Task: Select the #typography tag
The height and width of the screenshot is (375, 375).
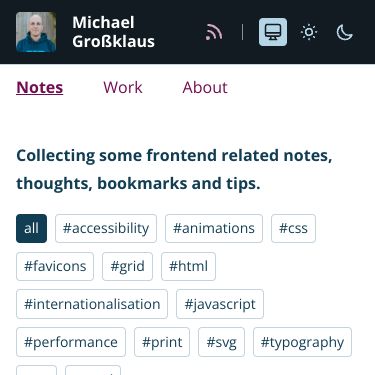Action: click(302, 342)
